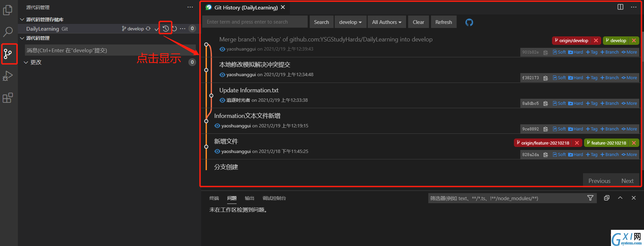Add a Tag to commit 8a8dbc5
The height and width of the screenshot is (246, 644).
(591, 103)
